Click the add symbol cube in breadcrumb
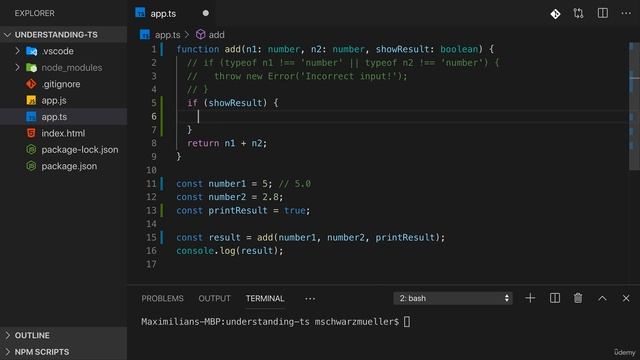This screenshot has height=360, width=640. click(x=200, y=34)
